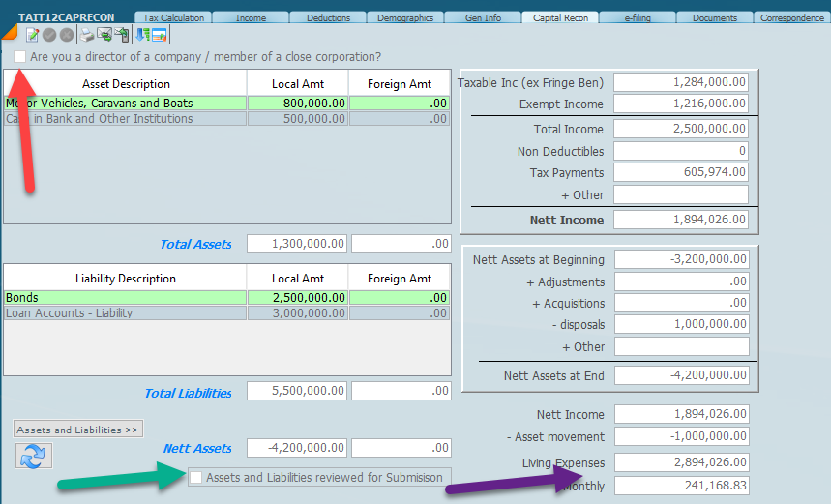Open the Documents tab
Screen dimensions: 831x504
point(715,17)
